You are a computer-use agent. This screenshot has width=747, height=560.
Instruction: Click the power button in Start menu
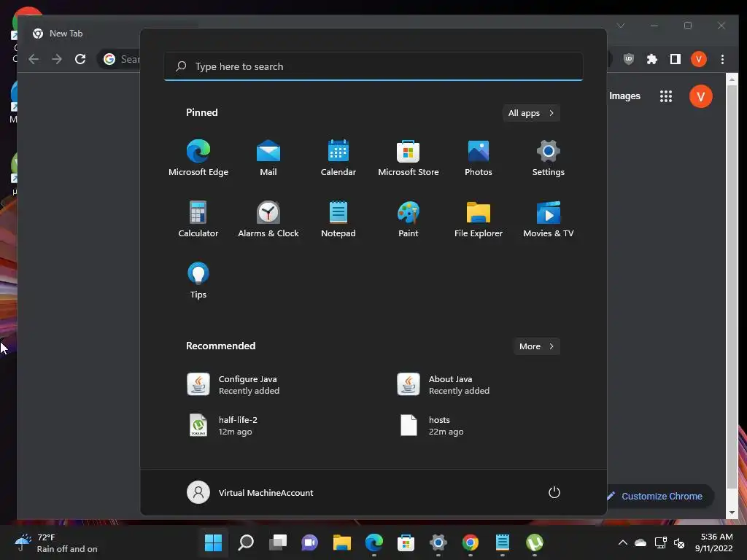pyautogui.click(x=554, y=492)
